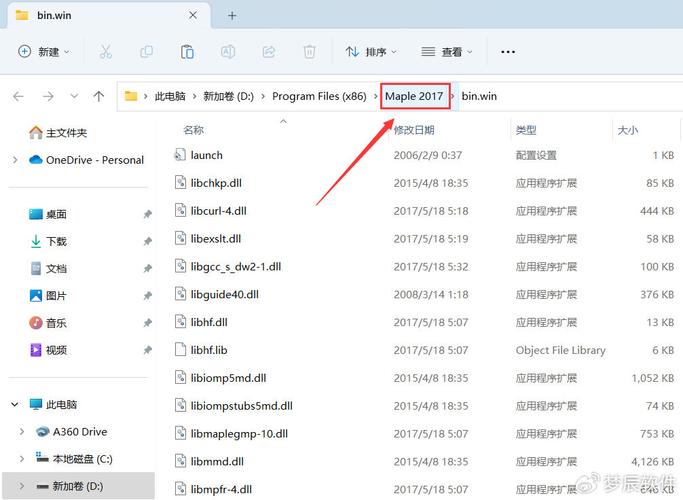Go up one folder level

point(99,96)
